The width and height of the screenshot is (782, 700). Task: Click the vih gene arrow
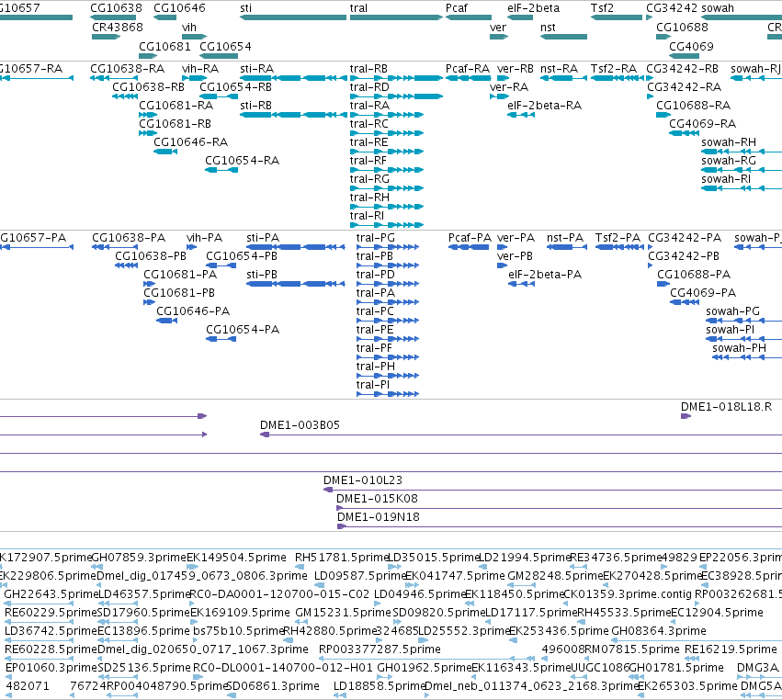pos(195,37)
